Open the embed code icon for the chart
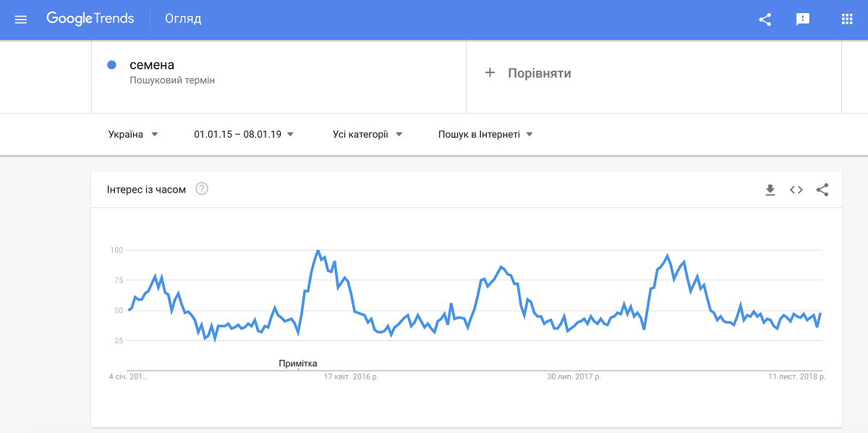 click(796, 189)
